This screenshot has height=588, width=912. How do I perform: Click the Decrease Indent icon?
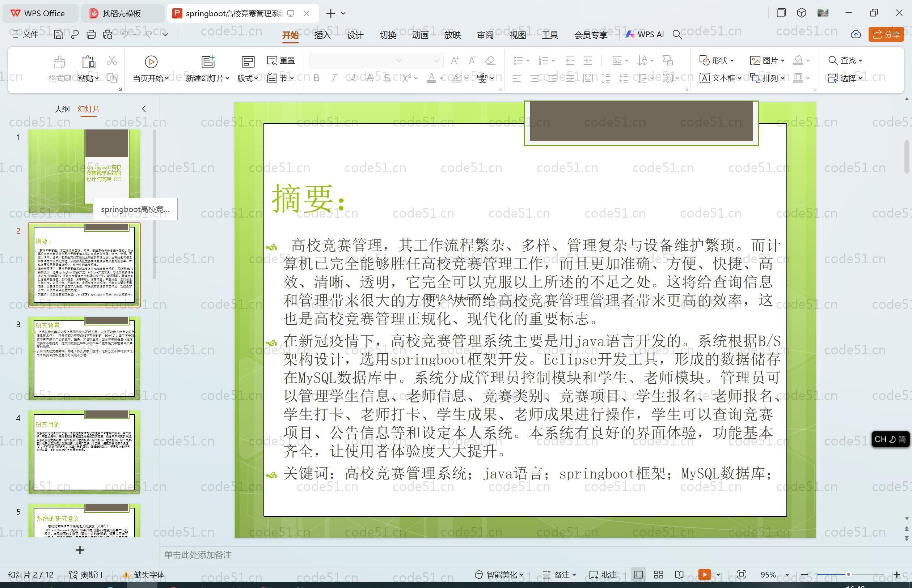(570, 60)
